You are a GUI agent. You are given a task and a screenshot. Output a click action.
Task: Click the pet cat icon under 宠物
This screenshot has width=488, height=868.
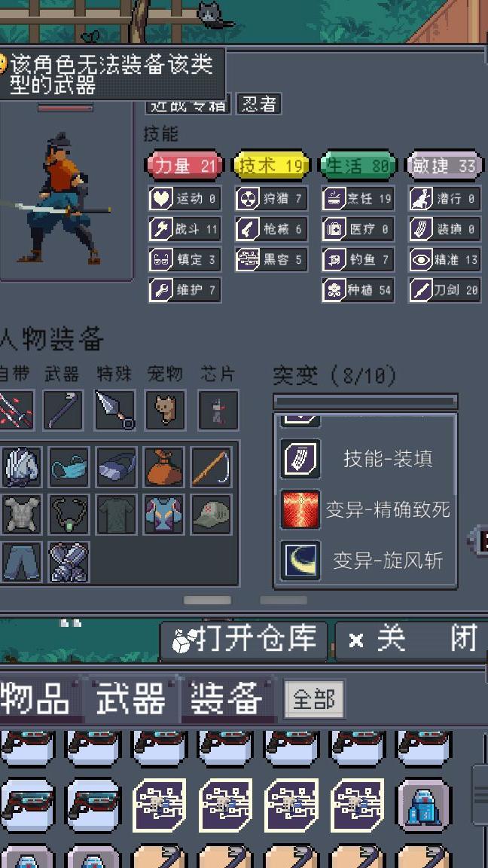(x=165, y=410)
